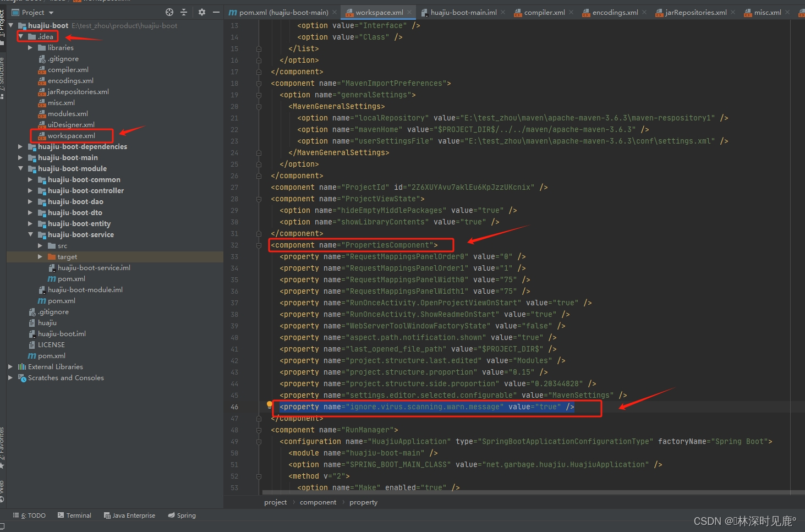
Task: Expand the libraries folder
Action: (x=30, y=48)
